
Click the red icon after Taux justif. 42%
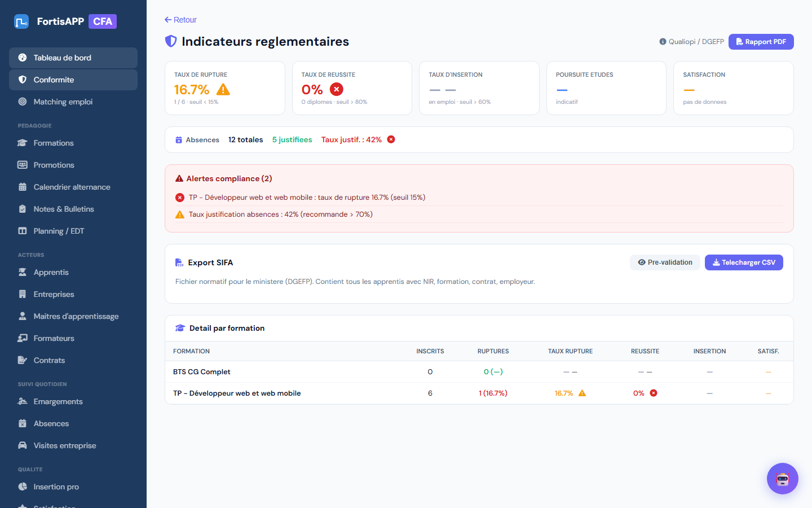click(391, 139)
